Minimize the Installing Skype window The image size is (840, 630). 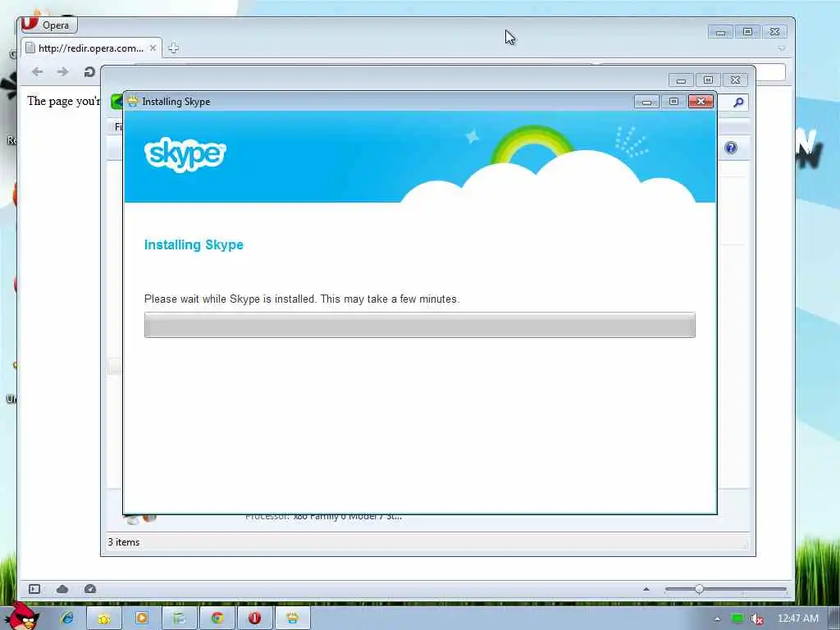pos(646,101)
